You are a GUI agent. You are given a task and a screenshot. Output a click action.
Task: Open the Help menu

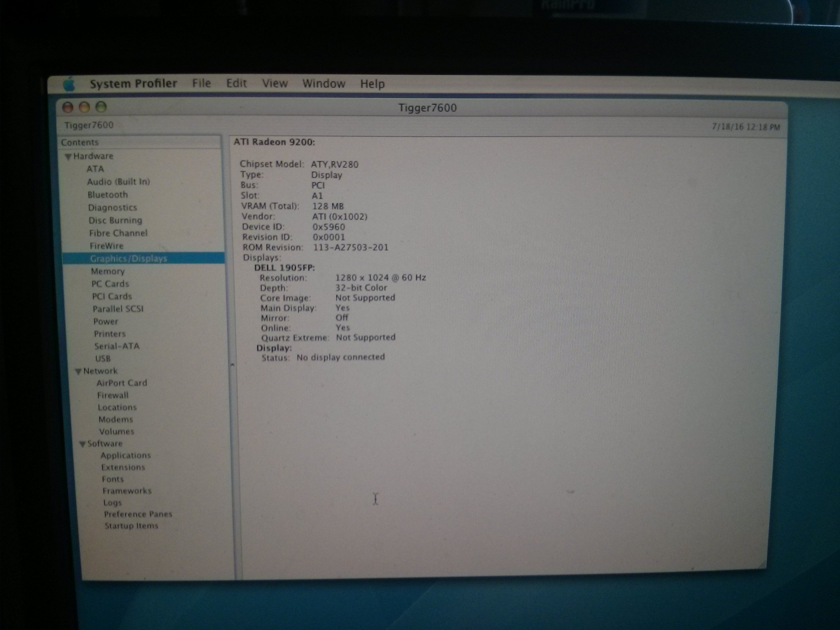(x=372, y=84)
